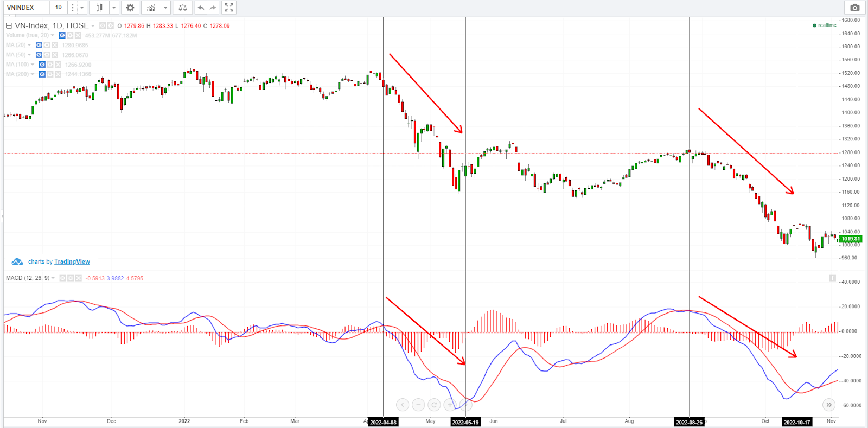Reset the chart with the round refresh button

click(x=434, y=405)
